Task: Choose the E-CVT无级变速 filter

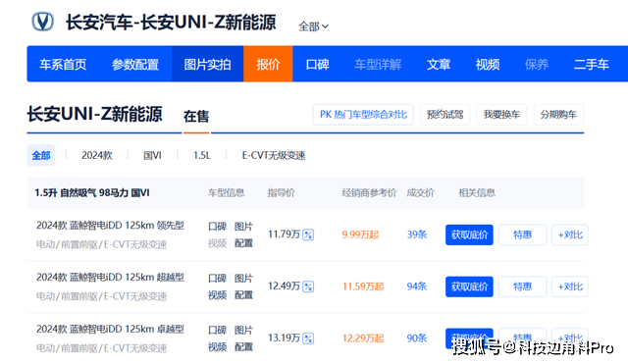Action: pos(274,155)
